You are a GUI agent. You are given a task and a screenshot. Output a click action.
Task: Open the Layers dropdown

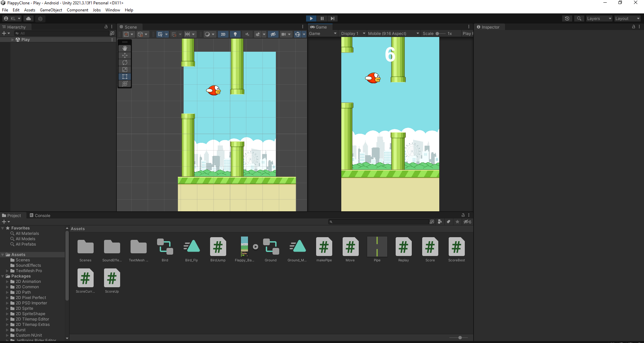click(599, 18)
